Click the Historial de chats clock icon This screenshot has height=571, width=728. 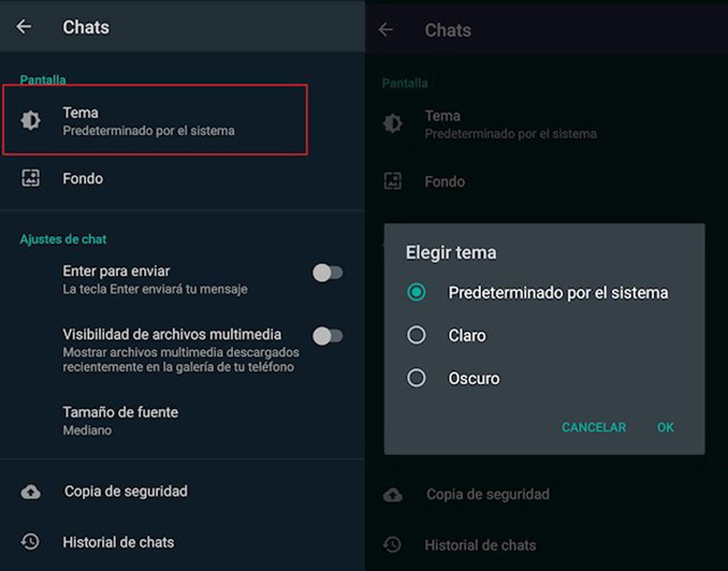[x=30, y=542]
